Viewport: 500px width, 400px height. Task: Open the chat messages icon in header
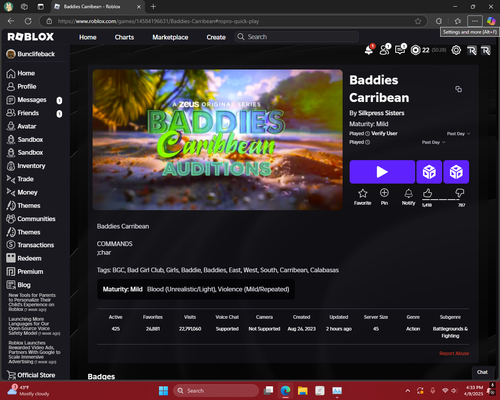pyautogui.click(x=400, y=50)
